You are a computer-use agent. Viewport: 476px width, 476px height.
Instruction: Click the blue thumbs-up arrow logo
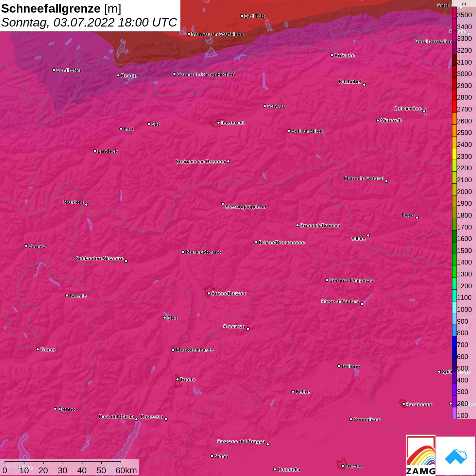(456, 456)
